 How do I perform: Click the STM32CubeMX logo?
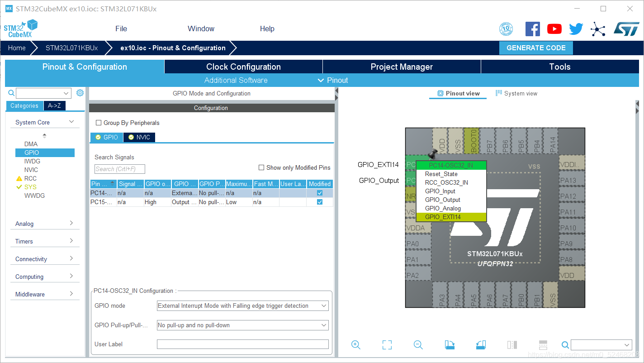(x=20, y=29)
